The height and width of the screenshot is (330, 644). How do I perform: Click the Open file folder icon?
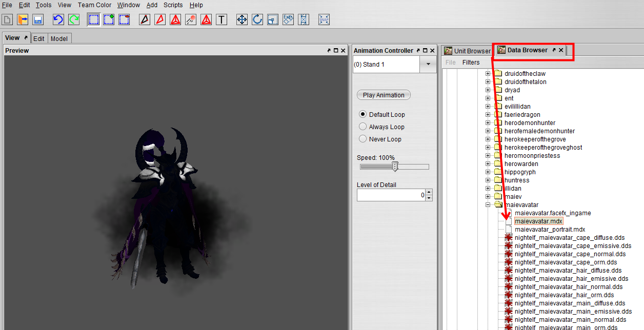coord(23,19)
